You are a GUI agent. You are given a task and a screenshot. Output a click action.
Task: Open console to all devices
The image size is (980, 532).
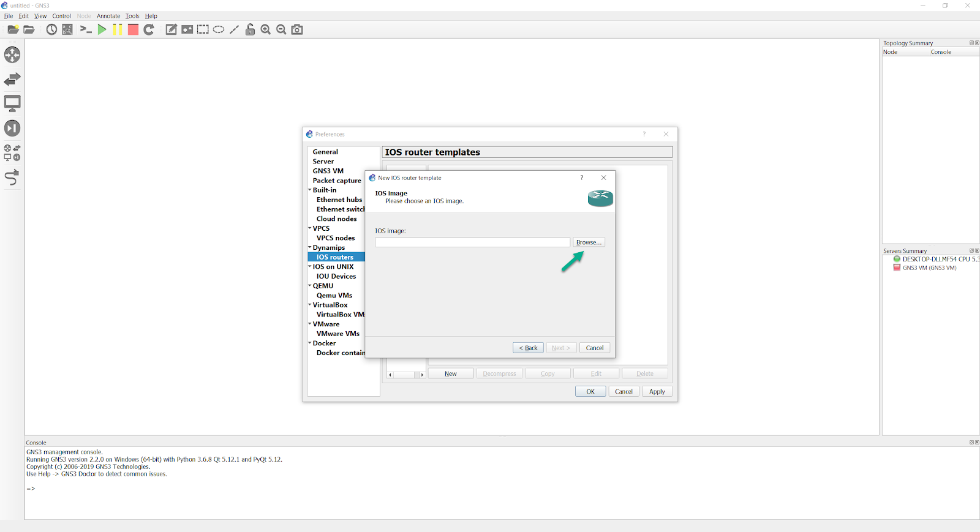[x=86, y=29]
